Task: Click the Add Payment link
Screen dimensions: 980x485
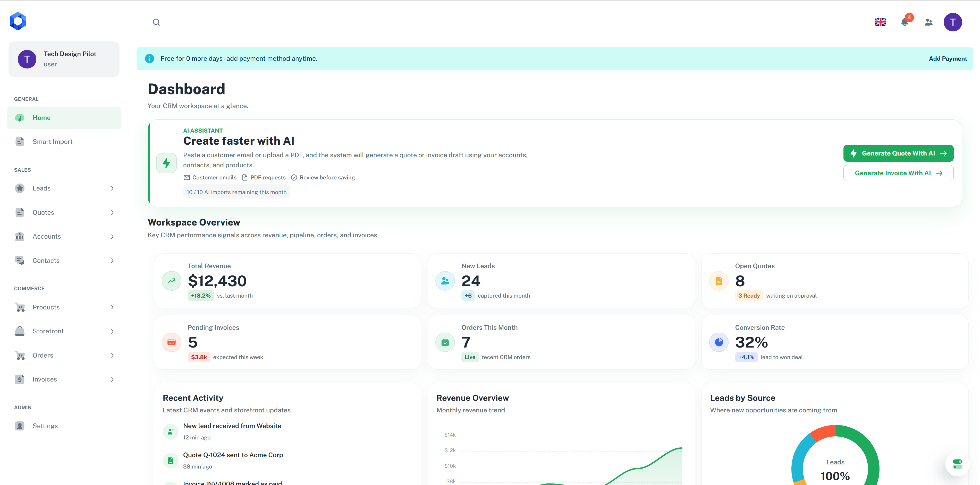Action: tap(948, 58)
